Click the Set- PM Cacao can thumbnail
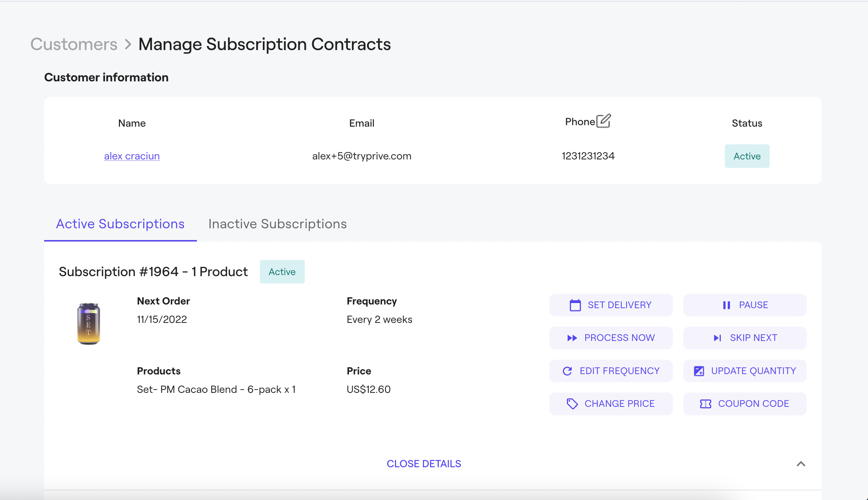This screenshot has height=500, width=868. tap(89, 324)
